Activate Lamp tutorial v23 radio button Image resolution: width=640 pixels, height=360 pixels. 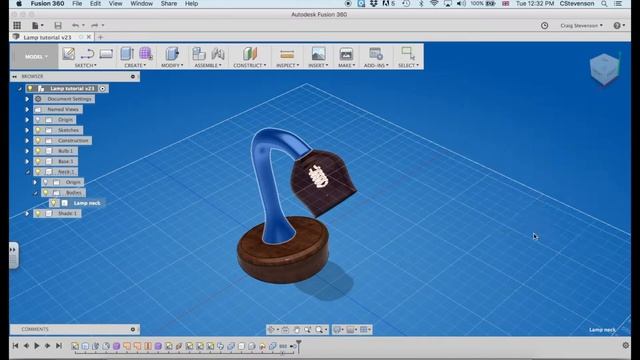coord(102,89)
